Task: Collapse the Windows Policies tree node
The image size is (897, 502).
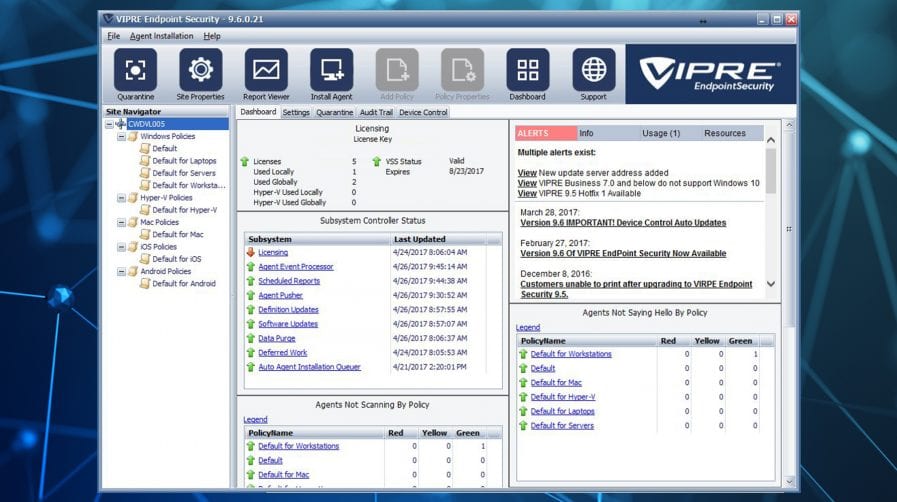Action: 122,136
